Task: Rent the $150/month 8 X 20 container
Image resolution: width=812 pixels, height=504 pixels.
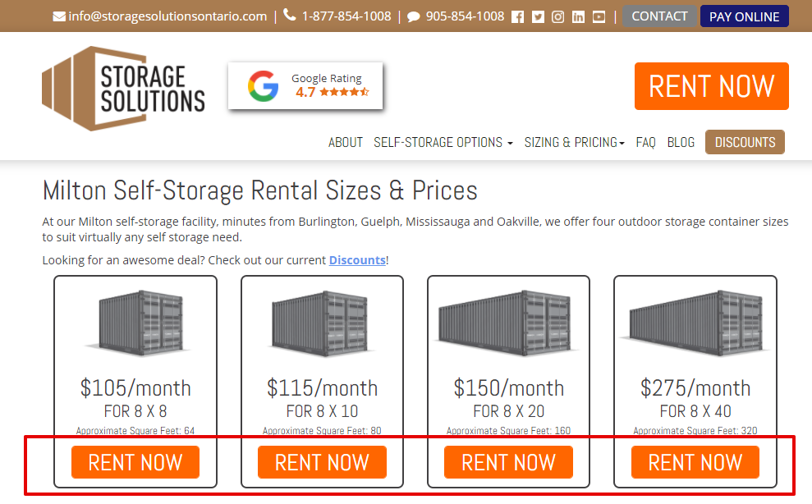Action: [x=508, y=462]
